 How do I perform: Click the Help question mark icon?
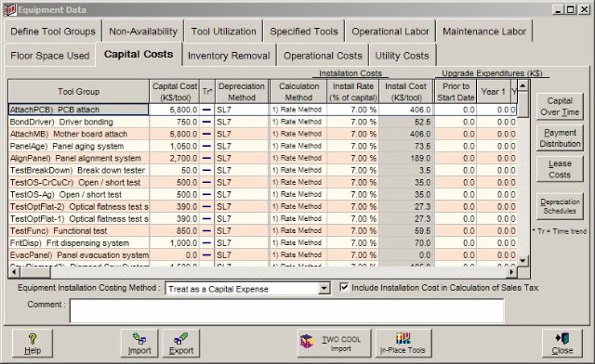[33, 339]
